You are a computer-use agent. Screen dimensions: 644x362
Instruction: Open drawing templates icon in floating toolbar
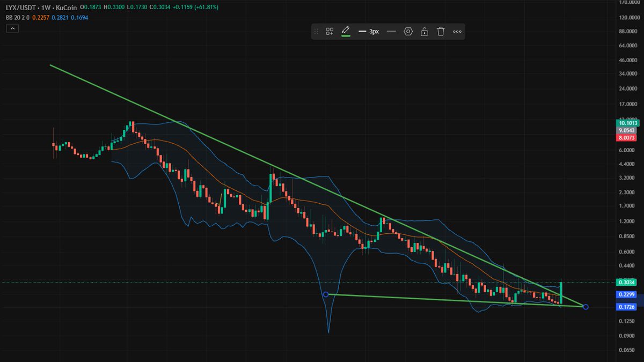pos(330,32)
